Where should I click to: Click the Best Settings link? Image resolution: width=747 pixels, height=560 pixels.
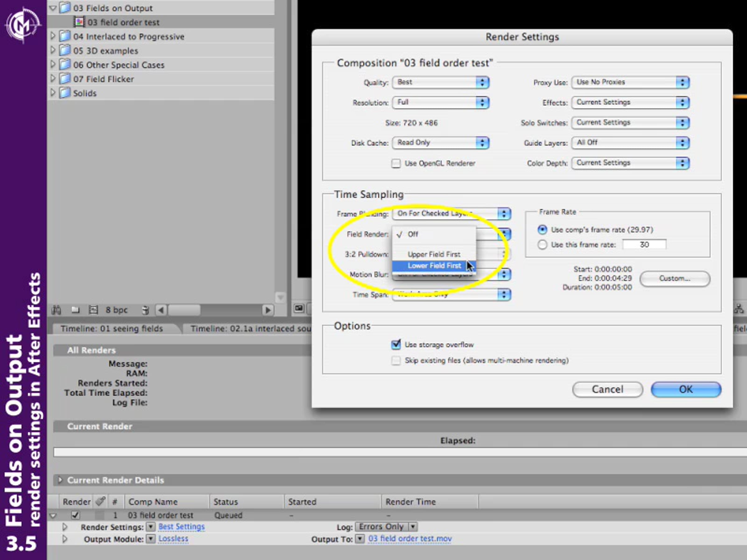tap(181, 527)
